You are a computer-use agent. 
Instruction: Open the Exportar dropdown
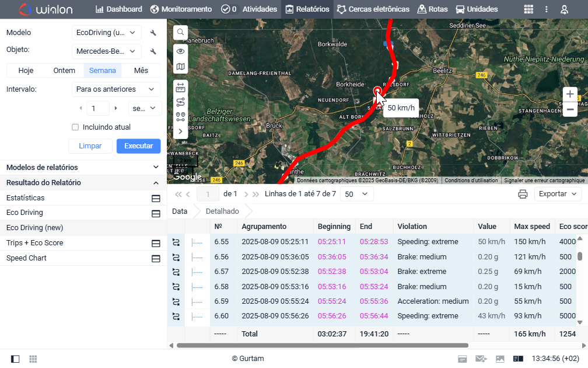(x=558, y=194)
